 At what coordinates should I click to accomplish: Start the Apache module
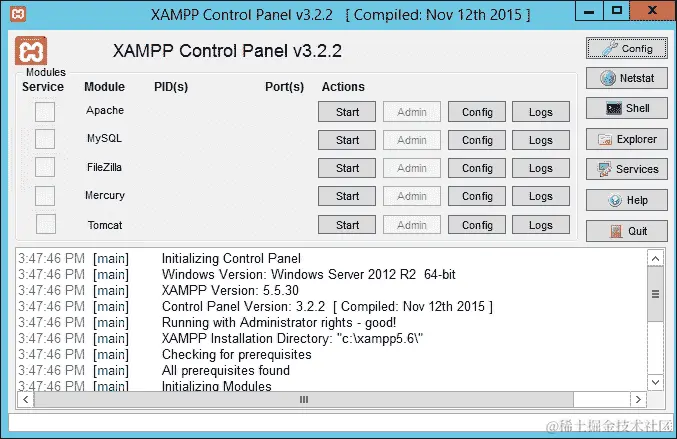coord(347,112)
